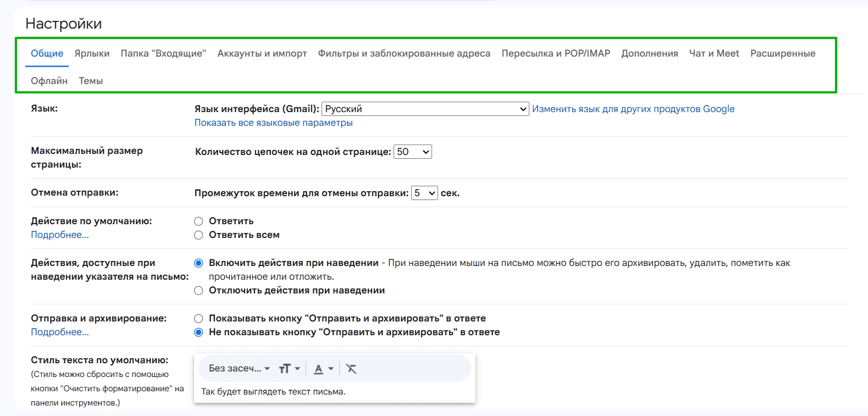The height and width of the screenshot is (416, 868).
Task: Click the sample text preview area
Action: [273, 392]
